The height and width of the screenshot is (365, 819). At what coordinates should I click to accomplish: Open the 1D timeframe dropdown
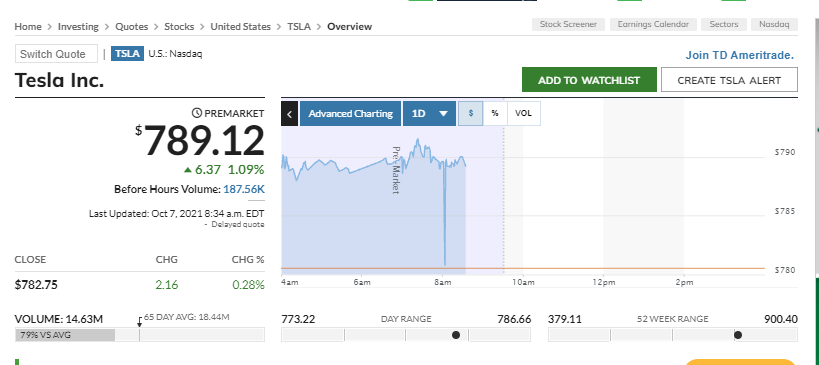[x=430, y=114]
